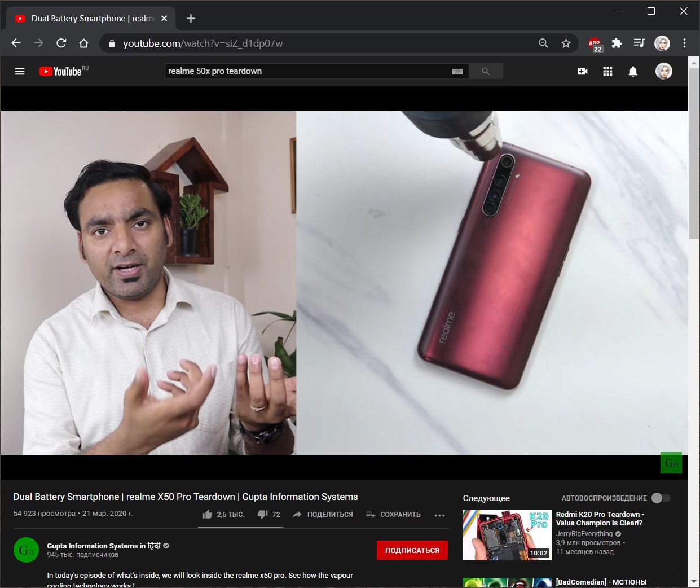Open the media control playlist icon
The height and width of the screenshot is (588, 700).
point(639,43)
